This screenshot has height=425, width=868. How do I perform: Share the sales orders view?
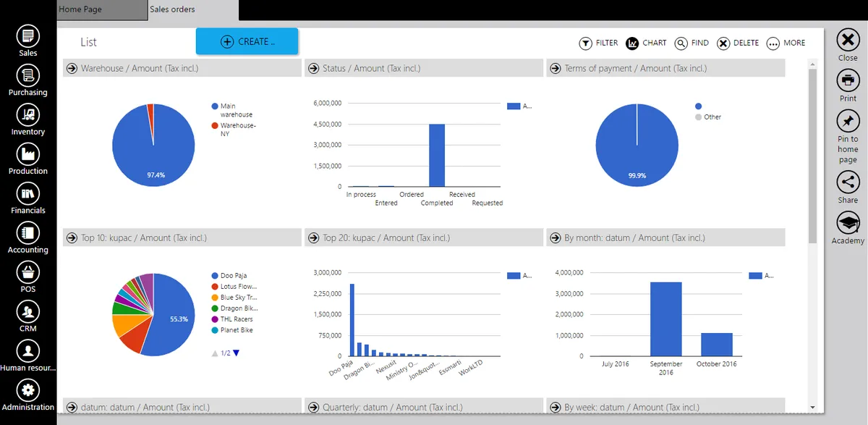pyautogui.click(x=848, y=182)
